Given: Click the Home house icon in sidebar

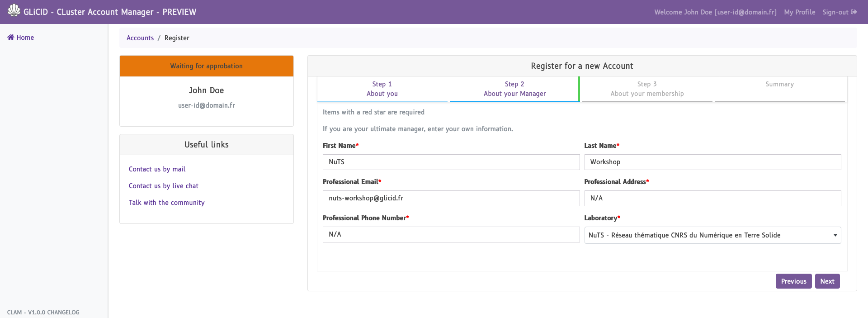Looking at the screenshot, I should point(11,38).
